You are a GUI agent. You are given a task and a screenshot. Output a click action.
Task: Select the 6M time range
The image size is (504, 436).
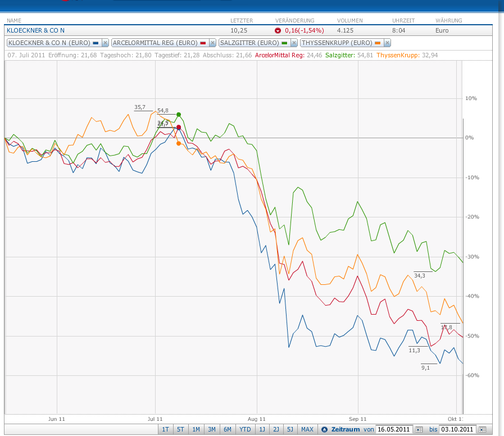[228, 430]
